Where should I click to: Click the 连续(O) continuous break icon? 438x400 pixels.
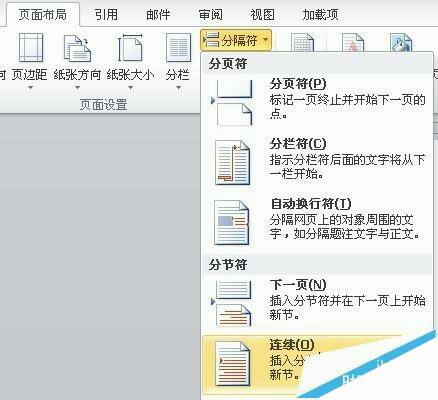[232, 363]
